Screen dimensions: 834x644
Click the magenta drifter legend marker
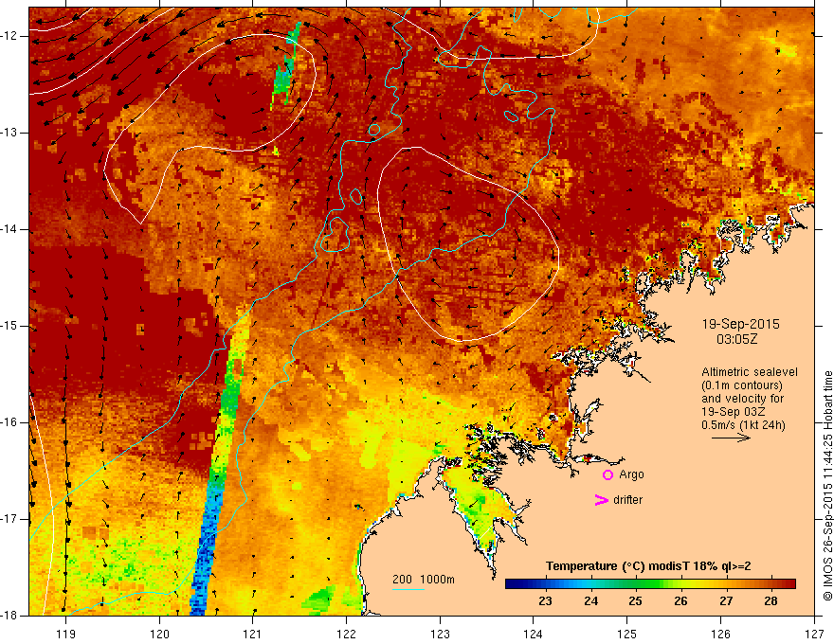pyautogui.click(x=601, y=500)
